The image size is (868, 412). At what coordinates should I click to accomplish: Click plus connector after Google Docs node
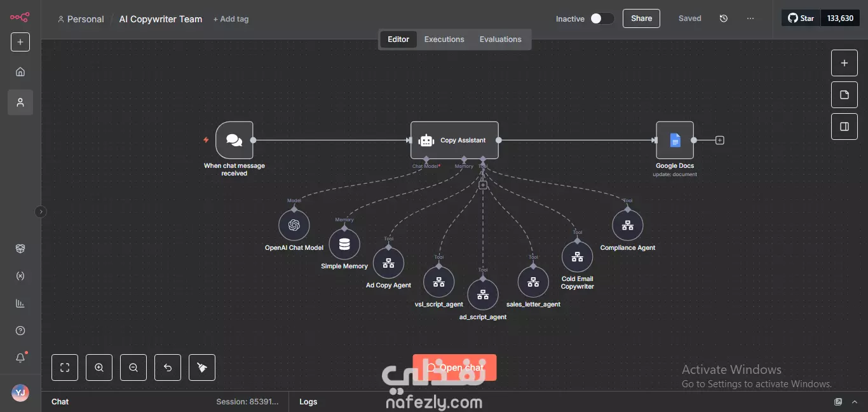[719, 140]
